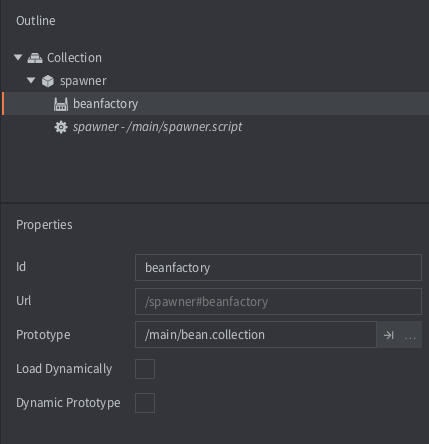The width and height of the screenshot is (429, 444).
Task: Open the Prototype resource via arrow icon
Action: (389, 335)
